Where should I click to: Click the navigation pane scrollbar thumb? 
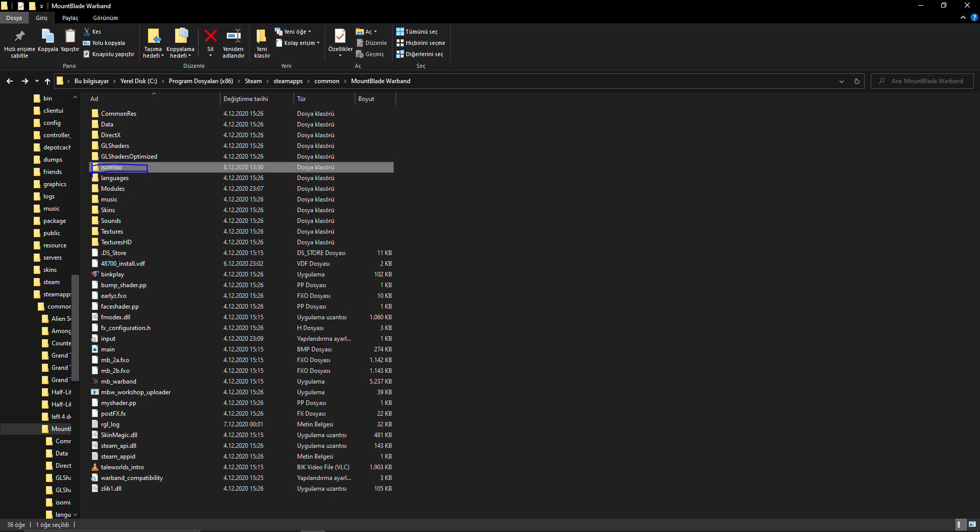coord(76,327)
